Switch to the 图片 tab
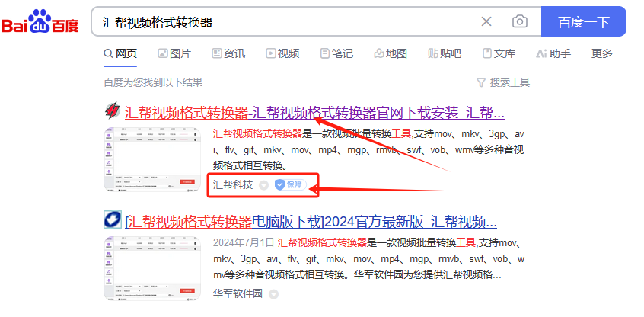 click(174, 53)
